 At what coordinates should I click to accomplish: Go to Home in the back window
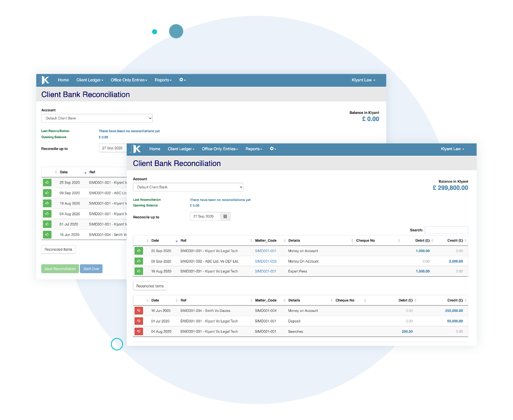point(64,80)
